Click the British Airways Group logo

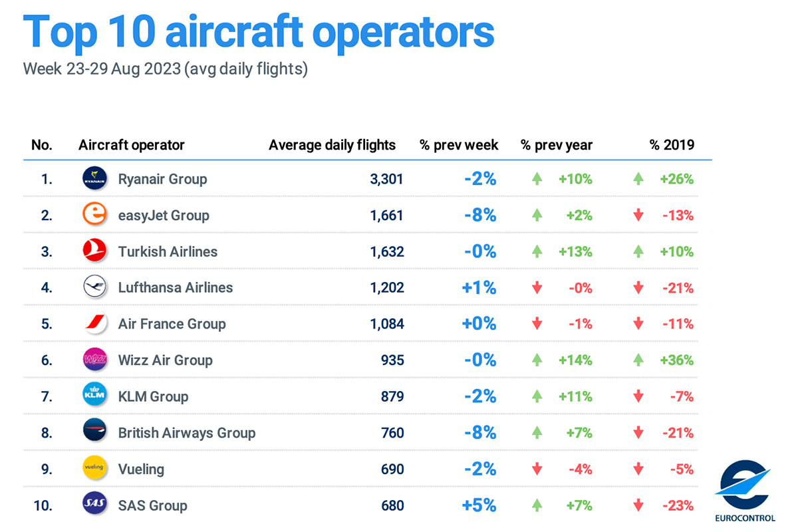pyautogui.click(x=94, y=432)
